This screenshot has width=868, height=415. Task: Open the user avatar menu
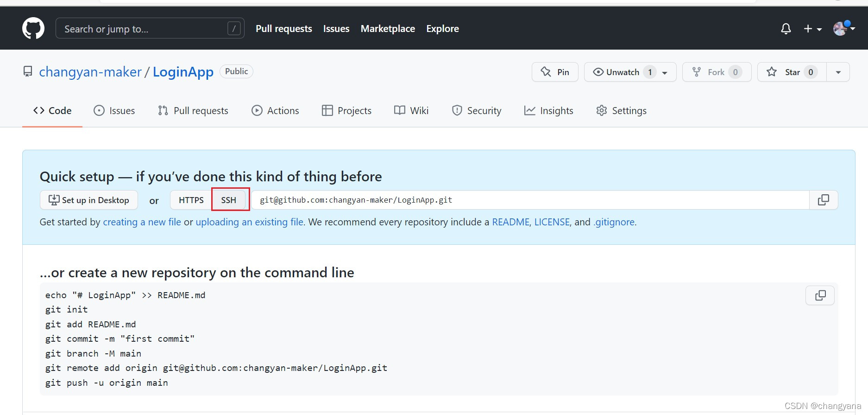click(844, 29)
